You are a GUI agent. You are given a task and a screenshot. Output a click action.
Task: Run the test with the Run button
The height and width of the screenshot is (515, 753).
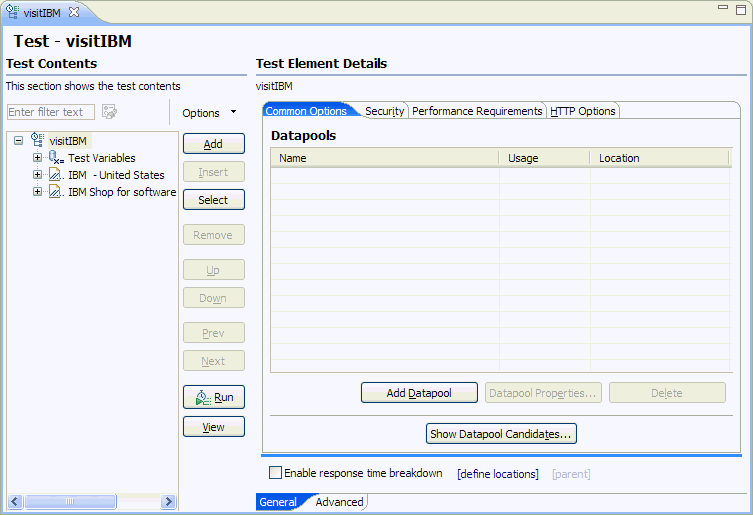(214, 397)
